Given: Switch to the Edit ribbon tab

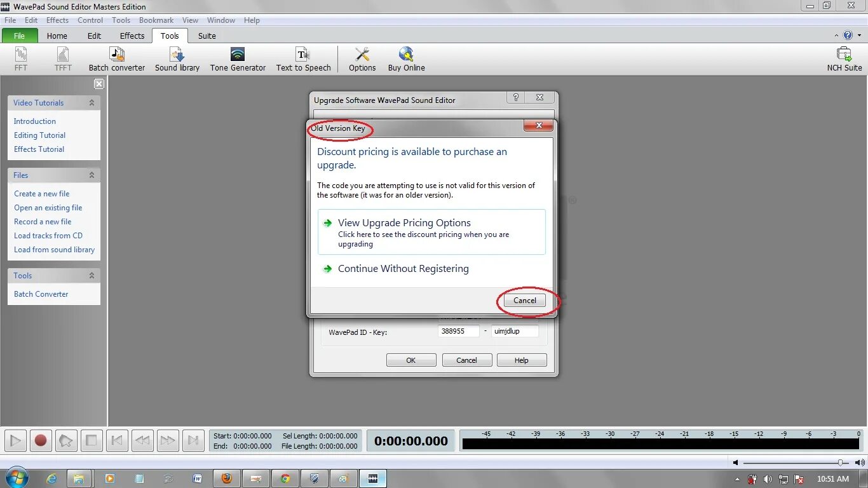Looking at the screenshot, I should pos(94,36).
